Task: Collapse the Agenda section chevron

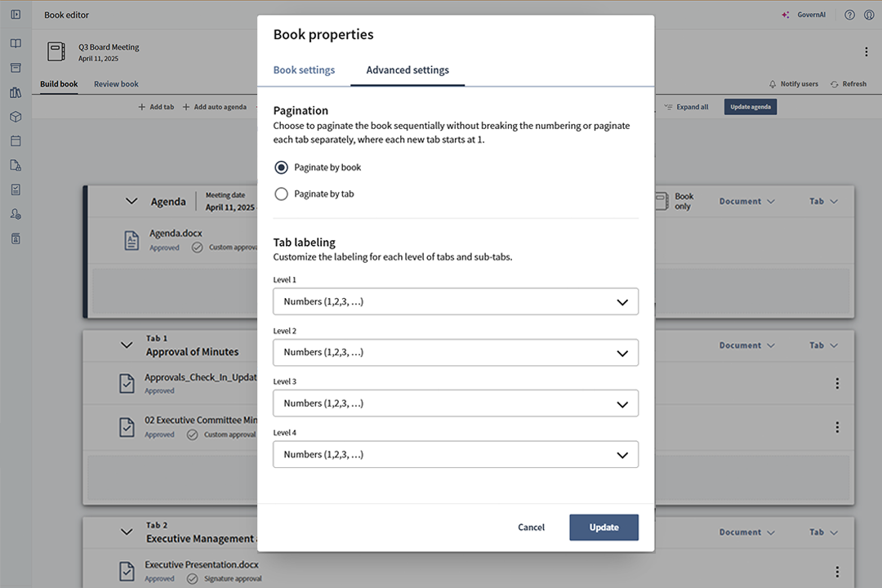Action: click(131, 201)
